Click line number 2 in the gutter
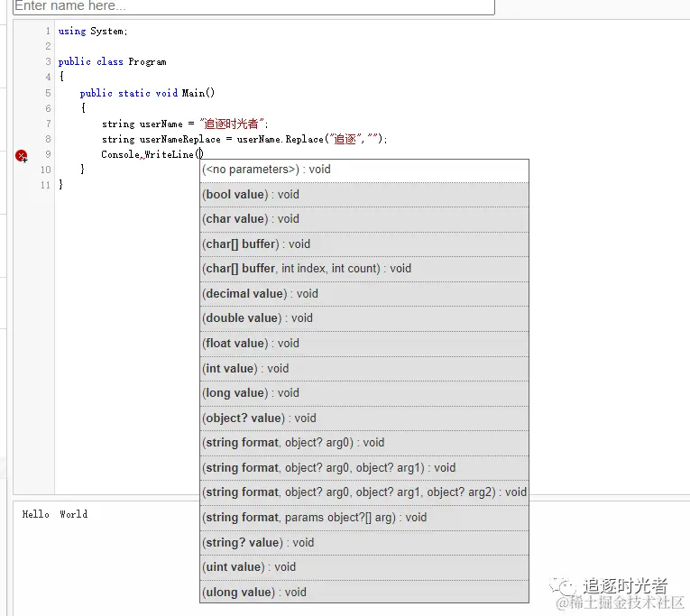Image resolution: width=690 pixels, height=616 pixels. click(48, 46)
